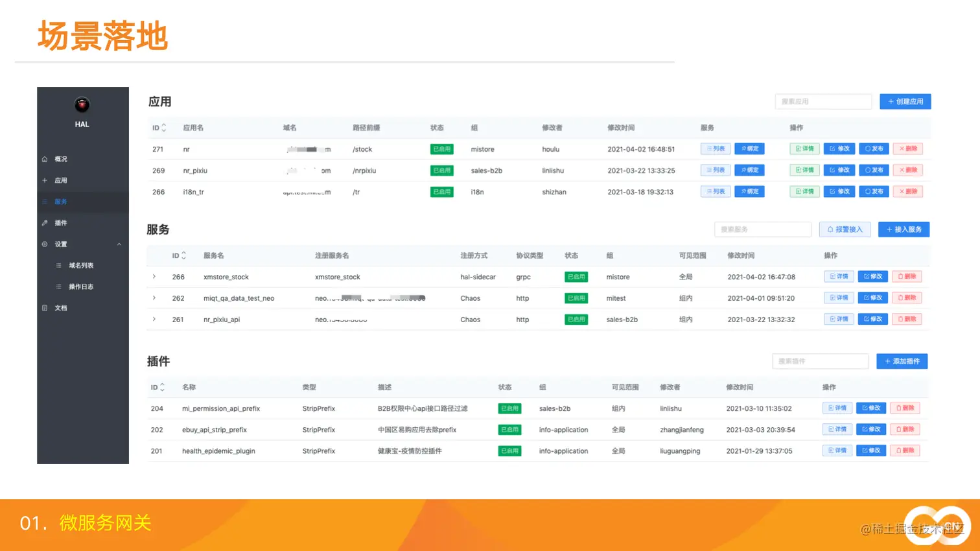This screenshot has width=980, height=551.
Task: Select 服务 in the sidebar
Action: coord(82,202)
